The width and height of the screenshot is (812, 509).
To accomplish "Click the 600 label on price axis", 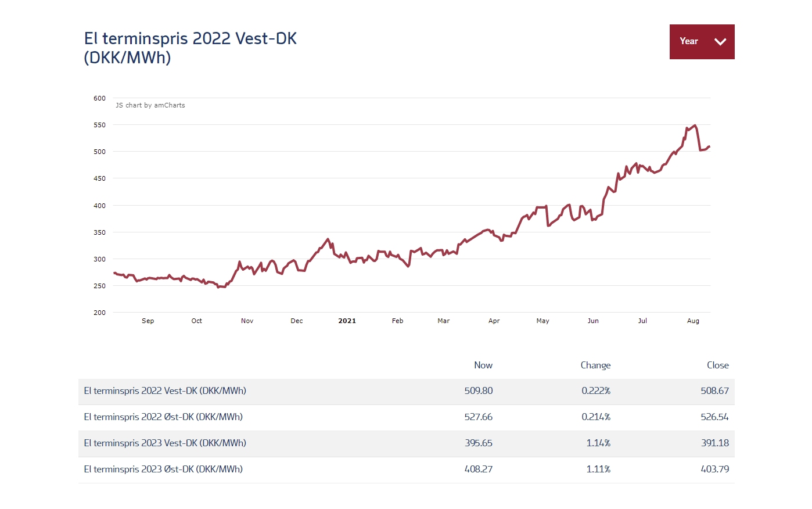I will click(99, 98).
